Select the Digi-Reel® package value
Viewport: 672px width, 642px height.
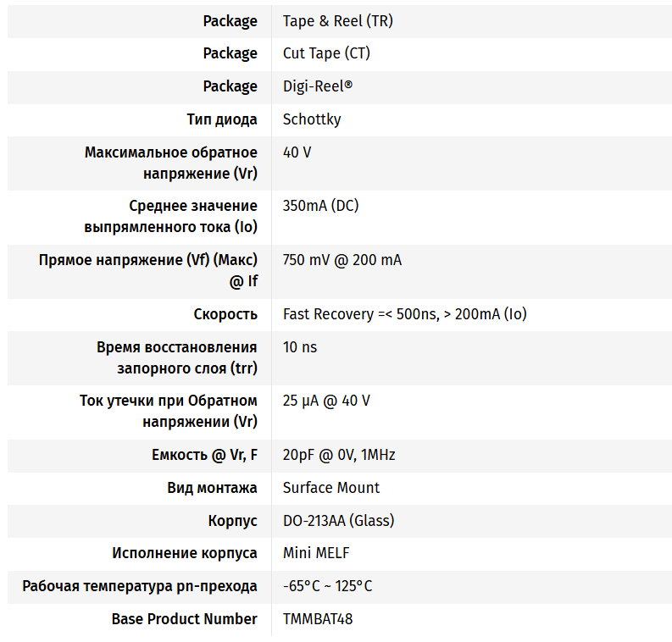pos(317,86)
